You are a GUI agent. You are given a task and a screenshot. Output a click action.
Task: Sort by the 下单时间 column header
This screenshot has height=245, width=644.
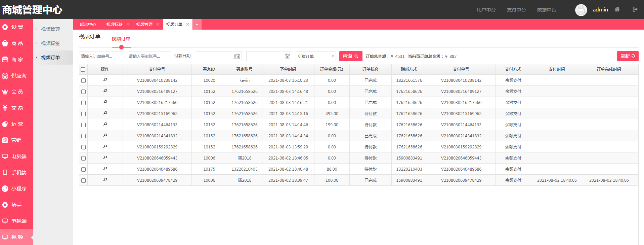pyautogui.click(x=288, y=69)
